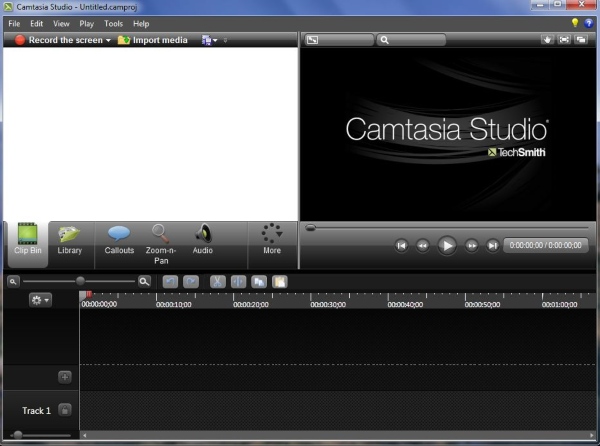Open the timeline settings gear dropdown
Screen dimensions: 600x446
click(40, 300)
